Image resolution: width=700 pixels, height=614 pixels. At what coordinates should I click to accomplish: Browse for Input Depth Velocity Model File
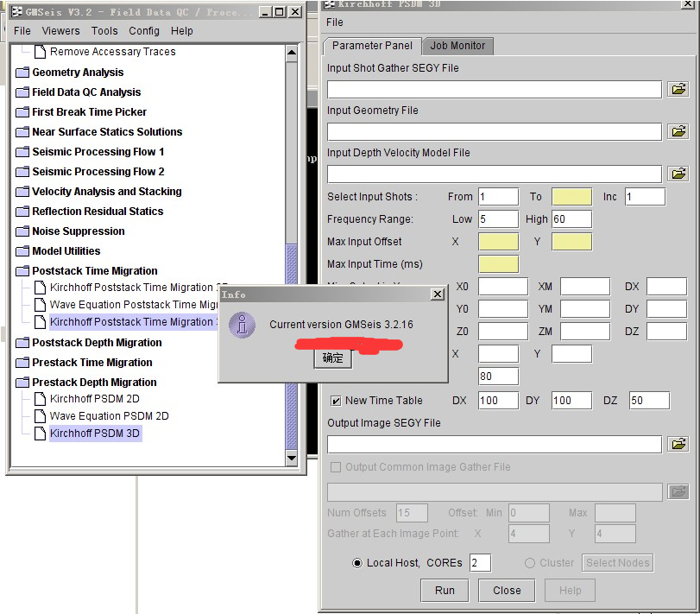coord(678,174)
